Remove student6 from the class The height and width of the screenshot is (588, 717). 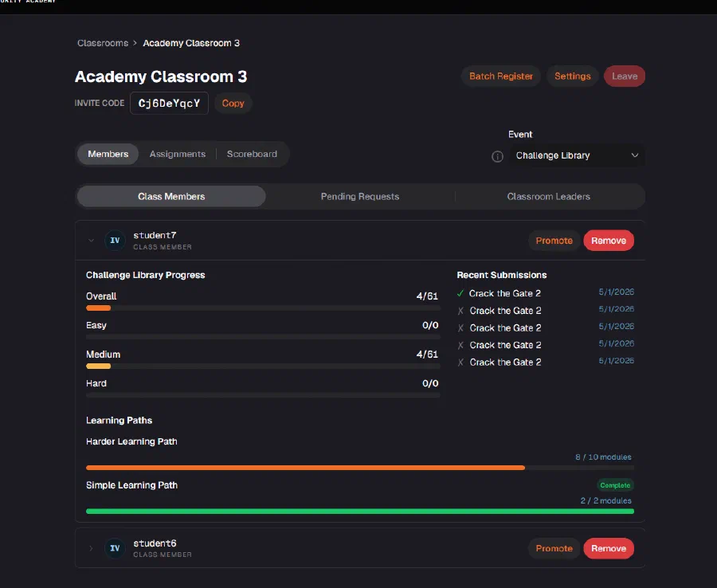pos(608,548)
